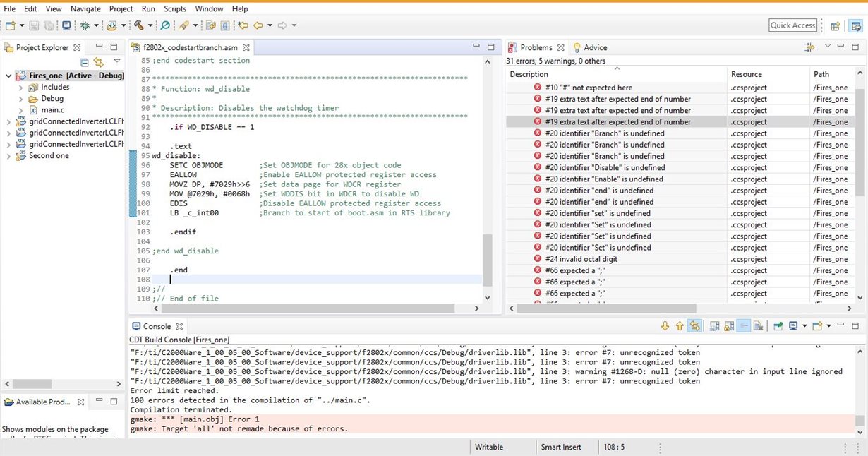Click the Save toolbar icon
This screenshot has height=456, width=868.
coord(35,25)
